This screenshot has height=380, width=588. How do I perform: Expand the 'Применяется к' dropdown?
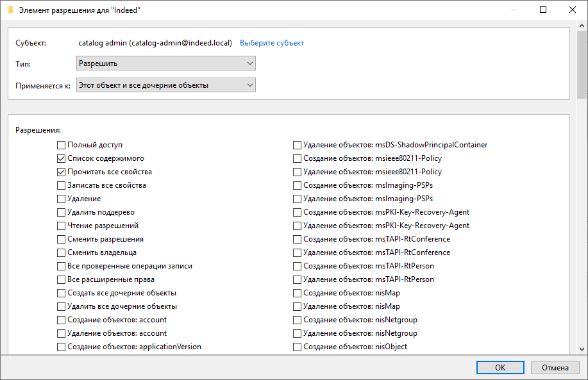click(x=165, y=85)
